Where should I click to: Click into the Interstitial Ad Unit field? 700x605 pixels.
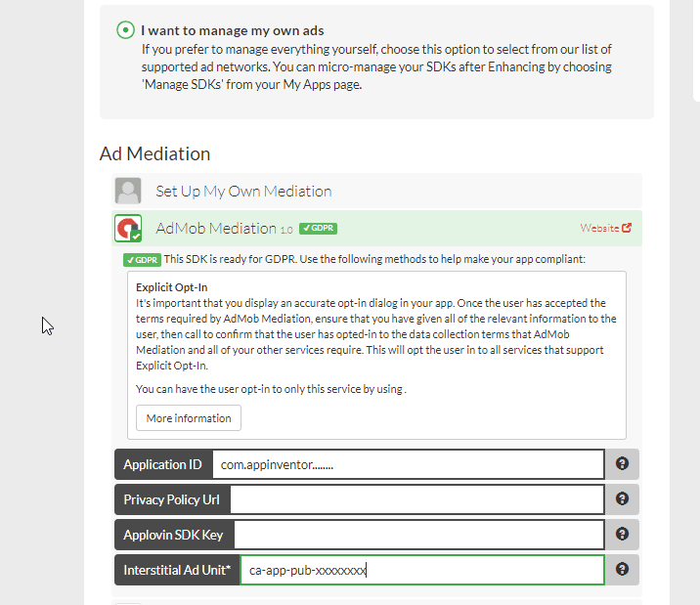tap(422, 570)
